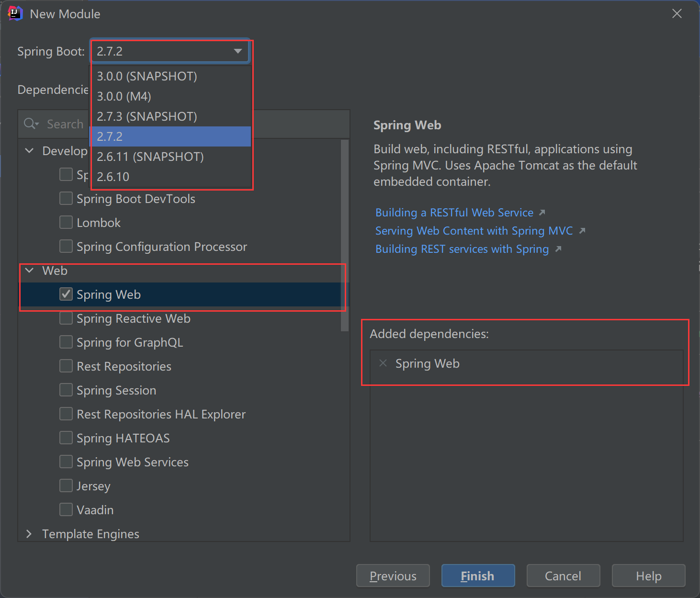The image size is (700, 598).
Task: Select version 2.7.2 in list
Action: coord(171,136)
